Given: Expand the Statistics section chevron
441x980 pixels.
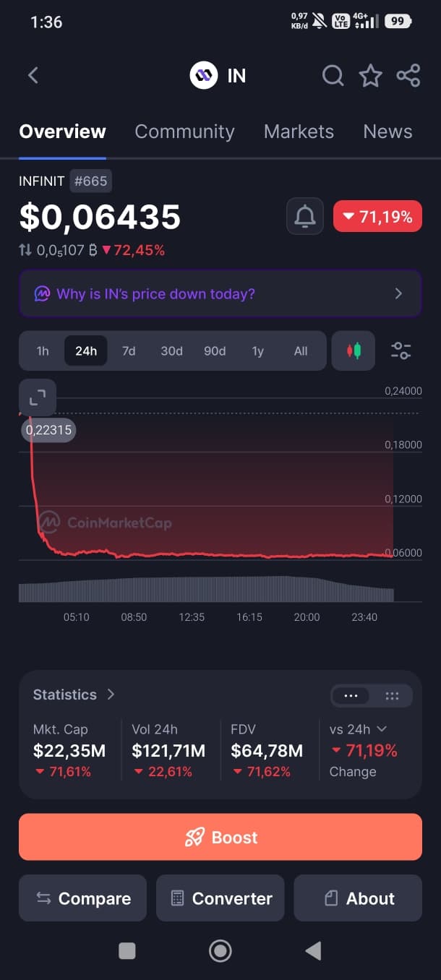Looking at the screenshot, I should point(111,695).
